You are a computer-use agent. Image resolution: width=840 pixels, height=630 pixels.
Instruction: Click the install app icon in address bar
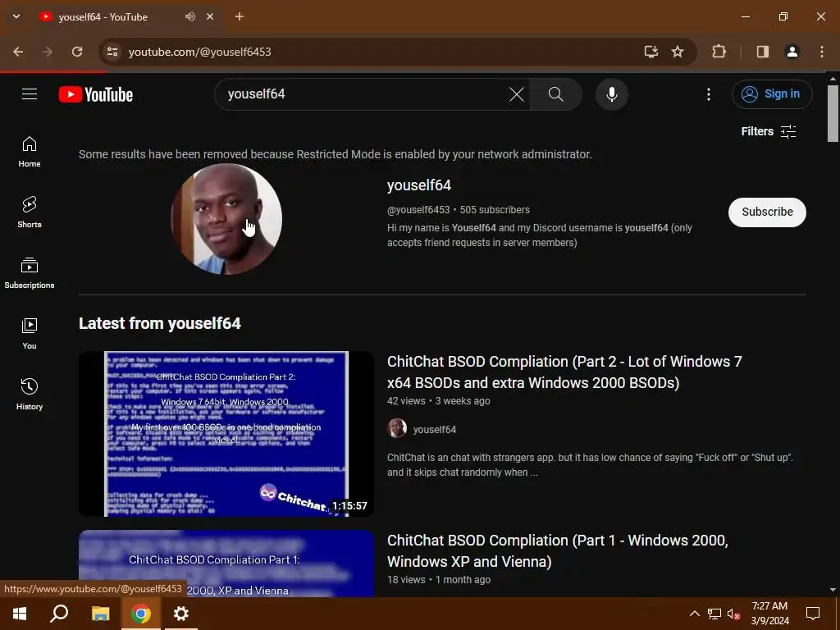click(651, 52)
